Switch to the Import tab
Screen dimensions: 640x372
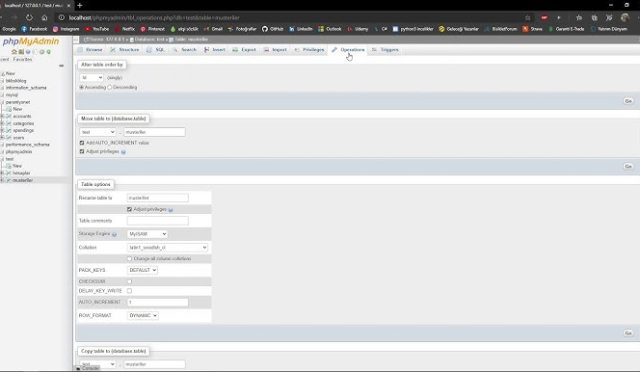coord(276,50)
